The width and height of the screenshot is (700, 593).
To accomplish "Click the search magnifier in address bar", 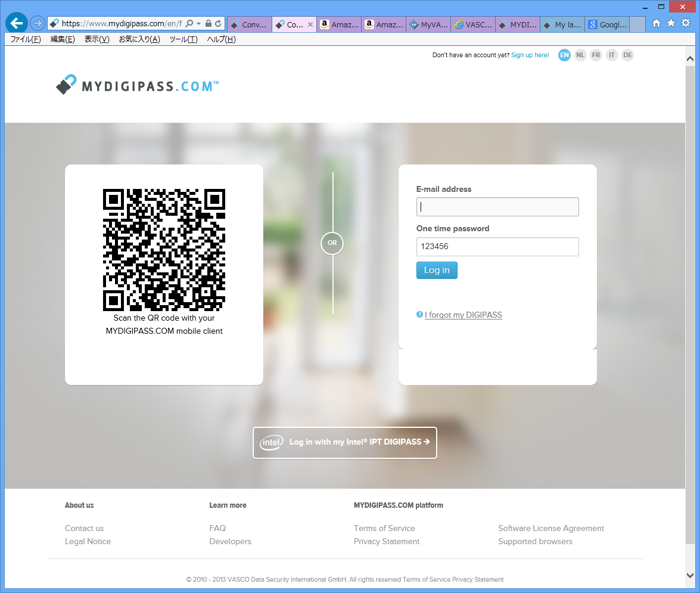I will [189, 24].
